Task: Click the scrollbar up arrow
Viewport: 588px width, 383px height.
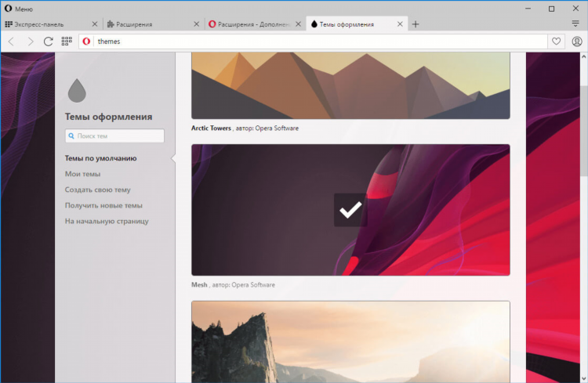Action: (584, 56)
